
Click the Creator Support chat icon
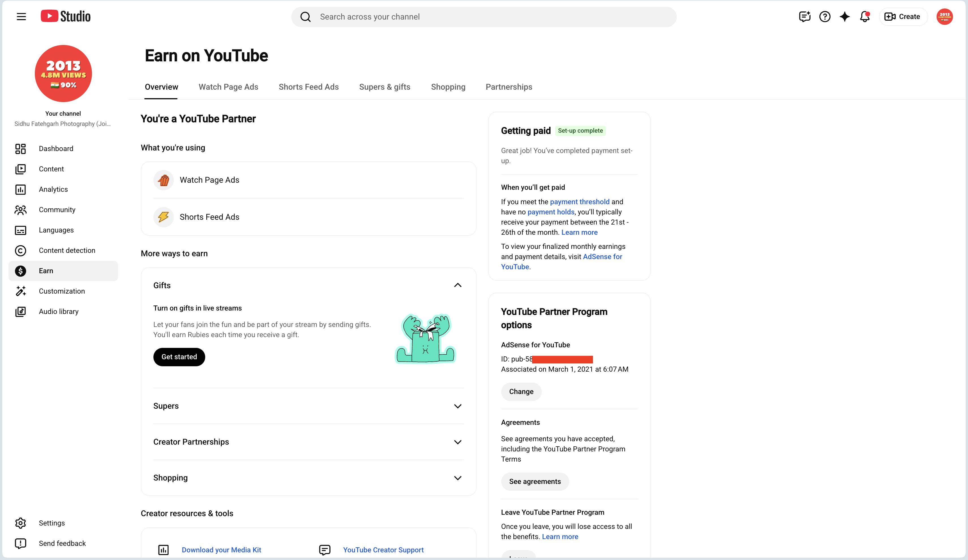(325, 550)
